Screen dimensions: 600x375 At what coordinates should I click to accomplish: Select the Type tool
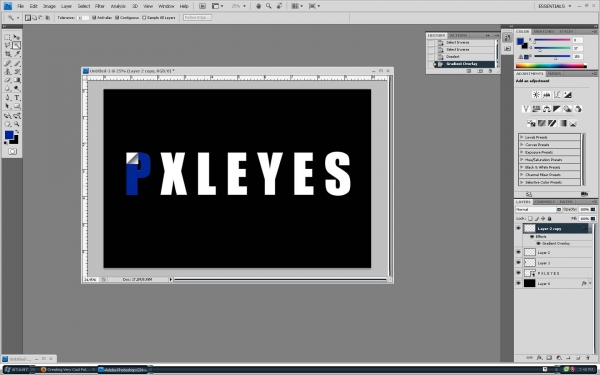(16, 98)
